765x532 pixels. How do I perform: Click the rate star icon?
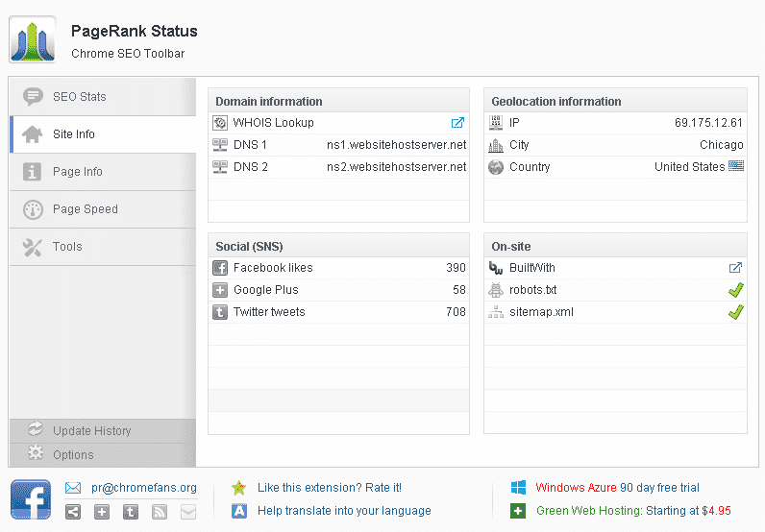click(x=239, y=488)
